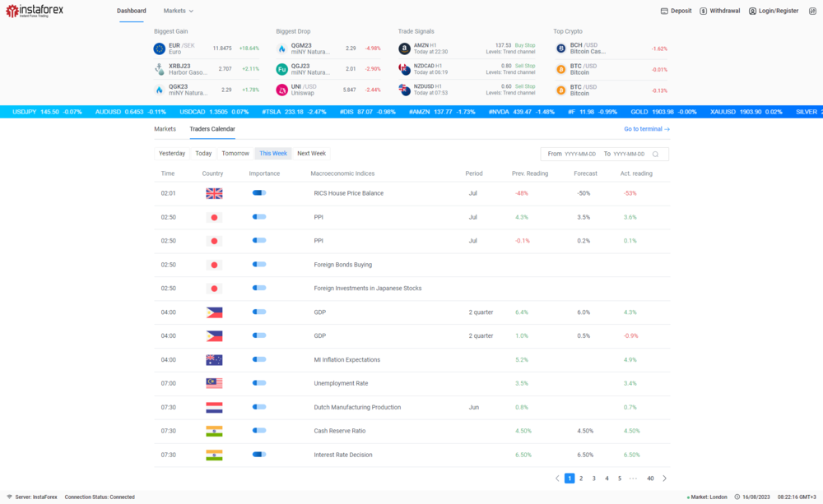The image size is (823, 504).
Task: Select the EUR/SEK Euro currency icon
Action: [160, 49]
